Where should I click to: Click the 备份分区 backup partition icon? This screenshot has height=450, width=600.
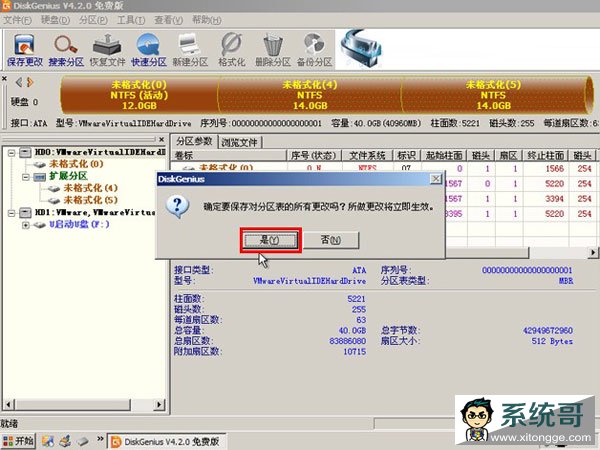coord(314,50)
